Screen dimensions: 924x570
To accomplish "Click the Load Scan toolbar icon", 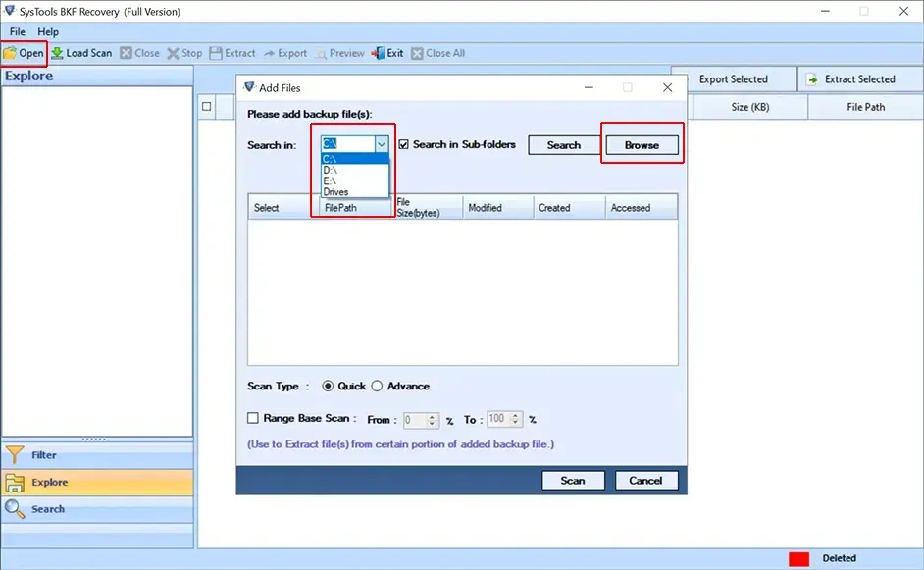I will tap(57, 53).
